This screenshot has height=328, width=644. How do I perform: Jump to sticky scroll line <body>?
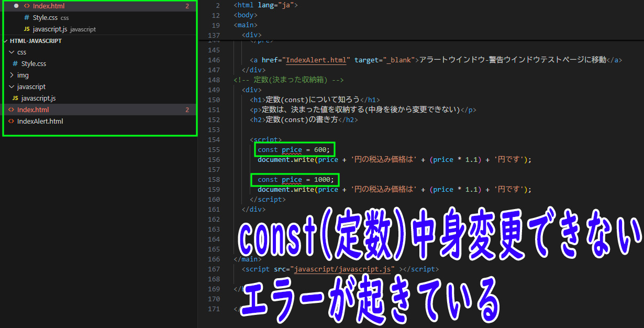(x=246, y=15)
